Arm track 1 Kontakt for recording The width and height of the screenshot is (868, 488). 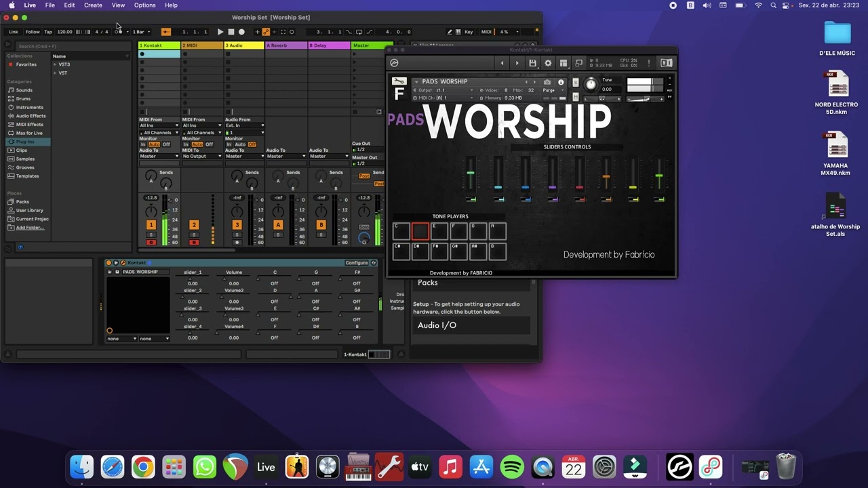click(x=151, y=243)
